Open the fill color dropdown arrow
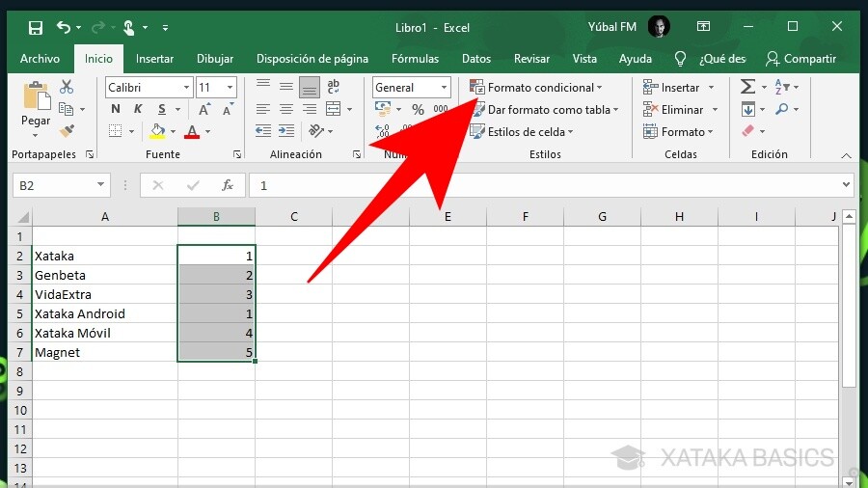Image resolution: width=868 pixels, height=488 pixels. pyautogui.click(x=174, y=132)
